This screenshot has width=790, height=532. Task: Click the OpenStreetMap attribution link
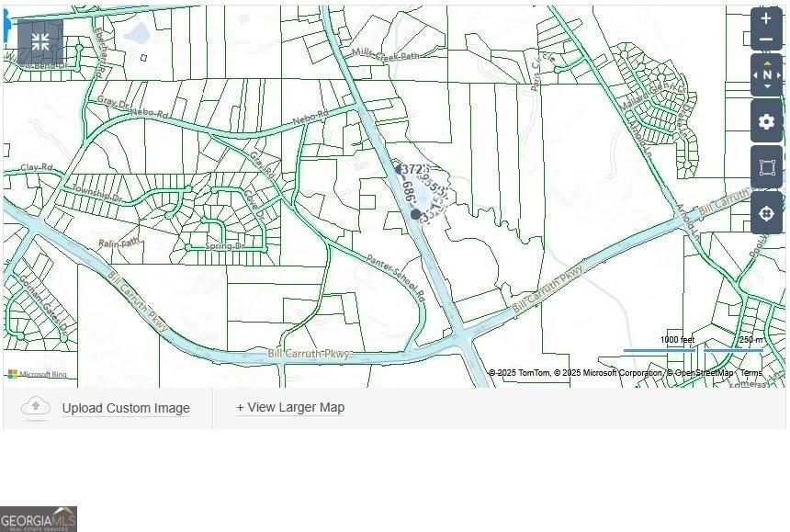[703, 373]
